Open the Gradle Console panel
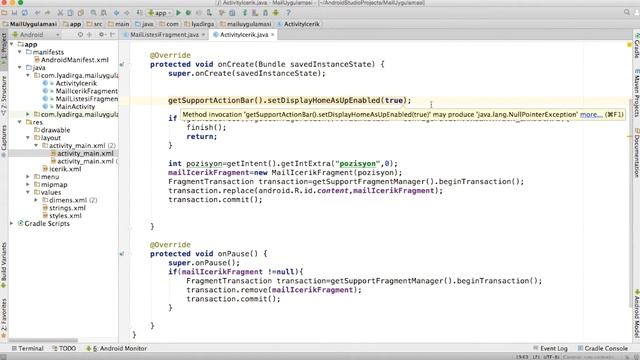 (603, 348)
